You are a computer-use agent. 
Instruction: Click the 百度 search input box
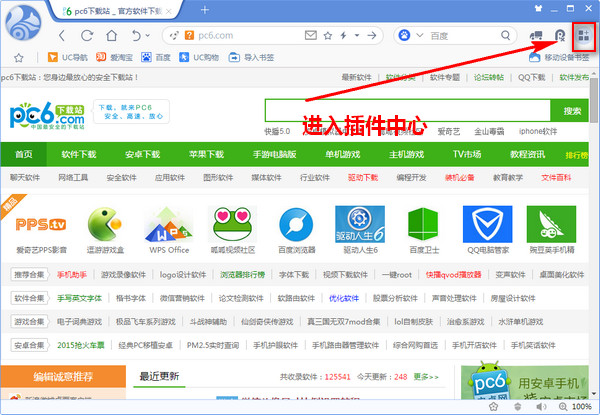coord(463,36)
